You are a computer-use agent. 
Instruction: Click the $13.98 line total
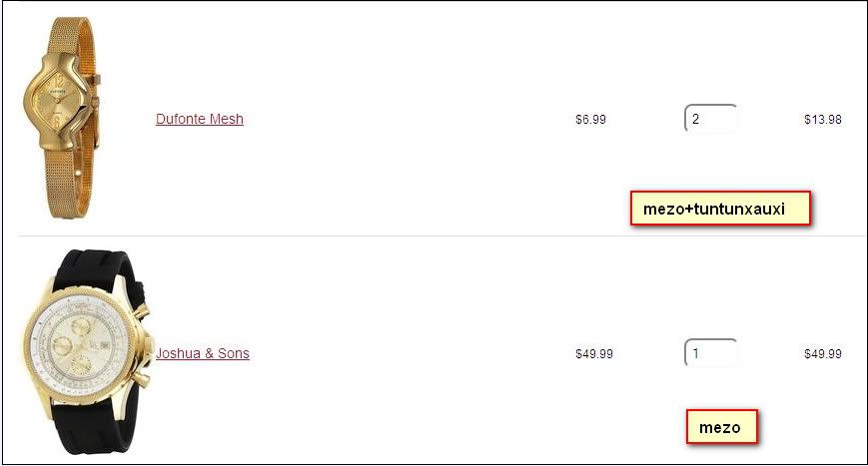823,120
